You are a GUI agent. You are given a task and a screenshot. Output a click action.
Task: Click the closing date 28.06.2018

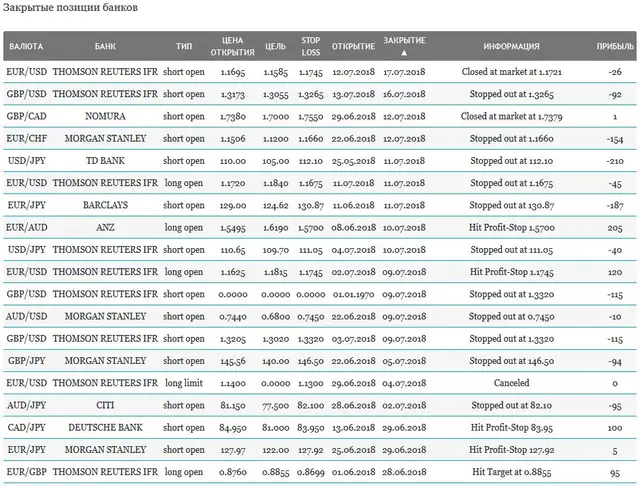pos(404,472)
